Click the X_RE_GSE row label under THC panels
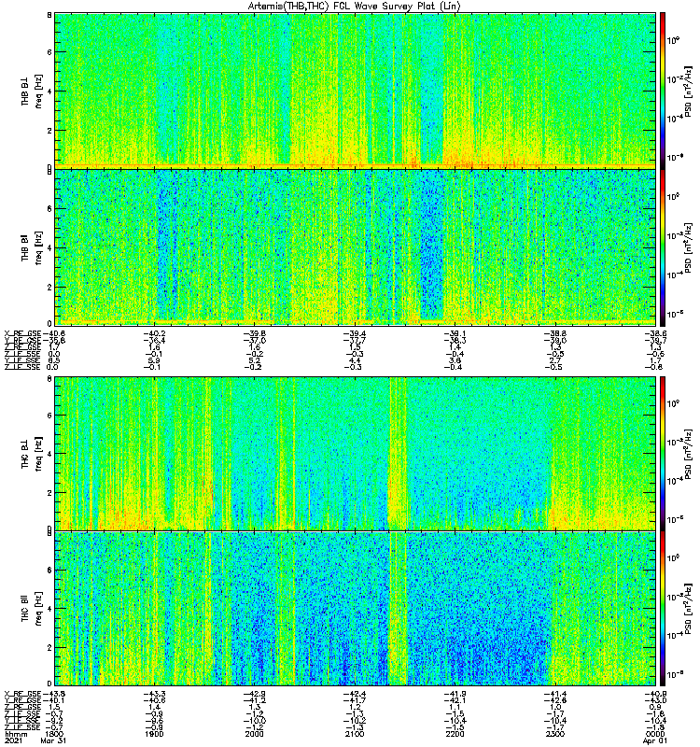 (x=22, y=694)
